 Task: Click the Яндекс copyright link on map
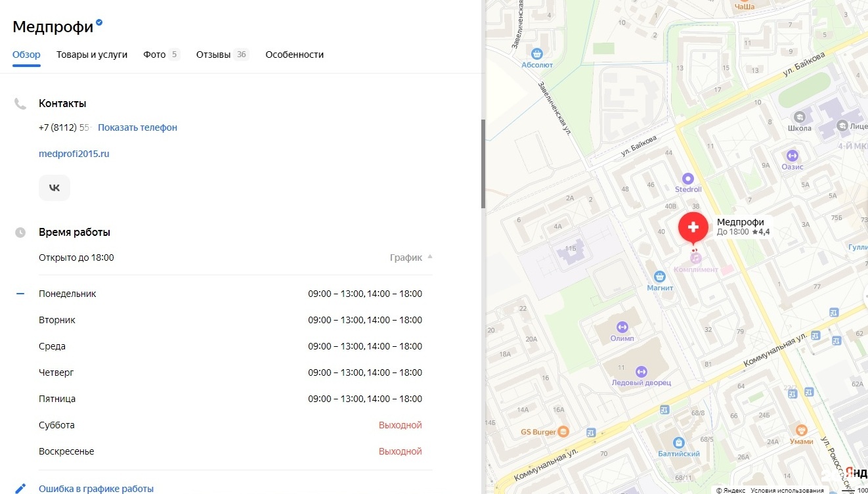pyautogui.click(x=731, y=490)
